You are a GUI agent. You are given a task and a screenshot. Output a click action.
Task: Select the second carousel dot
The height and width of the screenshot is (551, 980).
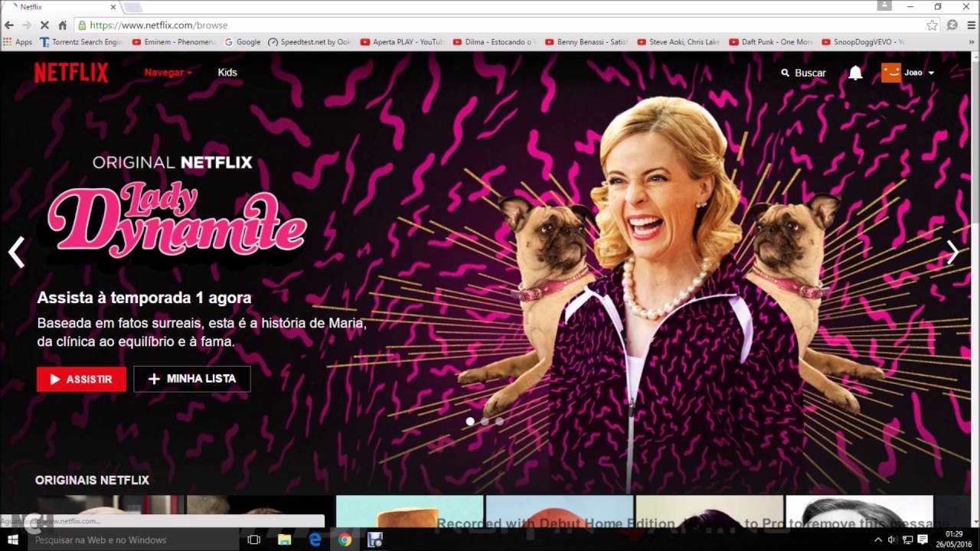tap(485, 421)
